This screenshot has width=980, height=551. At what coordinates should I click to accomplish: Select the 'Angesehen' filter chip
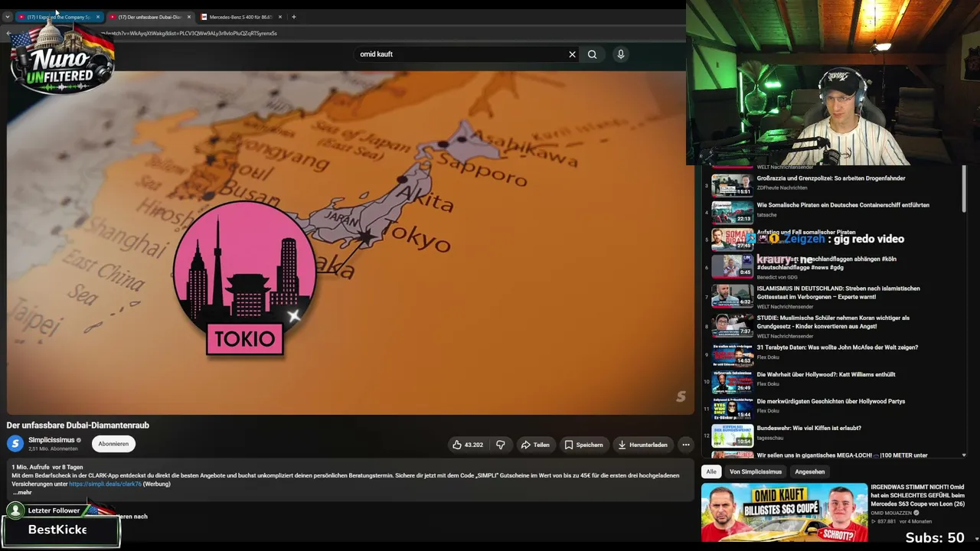click(x=810, y=471)
